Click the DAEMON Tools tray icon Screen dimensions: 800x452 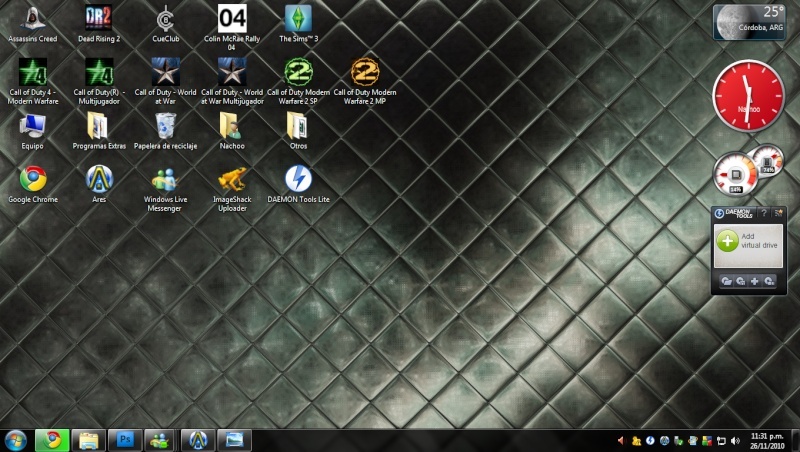(x=650, y=440)
